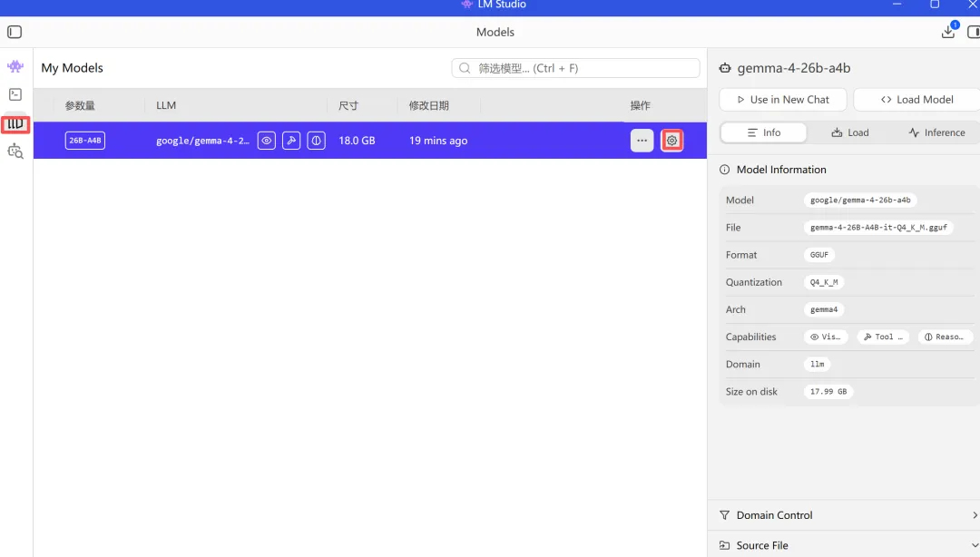The height and width of the screenshot is (557, 980).
Task: Toggle the right panel icon at top
Action: click(x=973, y=32)
